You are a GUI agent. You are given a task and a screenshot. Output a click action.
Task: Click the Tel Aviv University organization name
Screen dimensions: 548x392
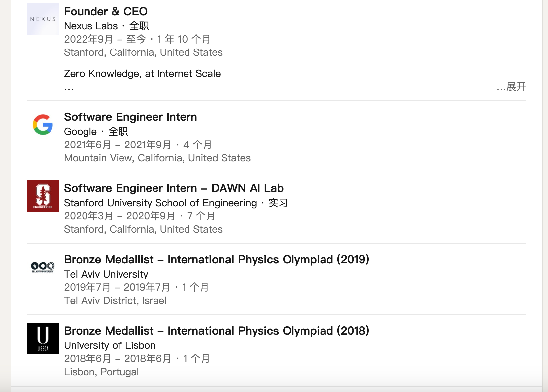[106, 274]
